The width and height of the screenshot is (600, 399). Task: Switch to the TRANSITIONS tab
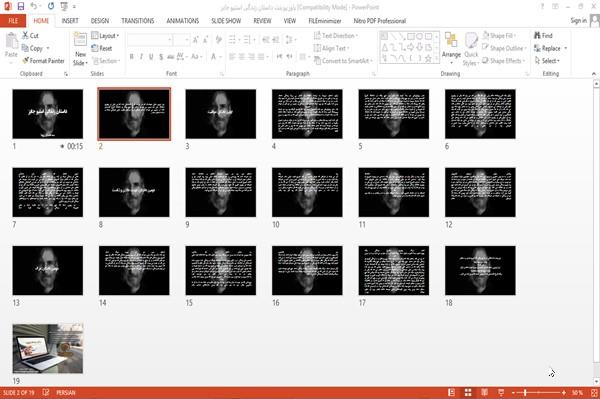click(138, 21)
